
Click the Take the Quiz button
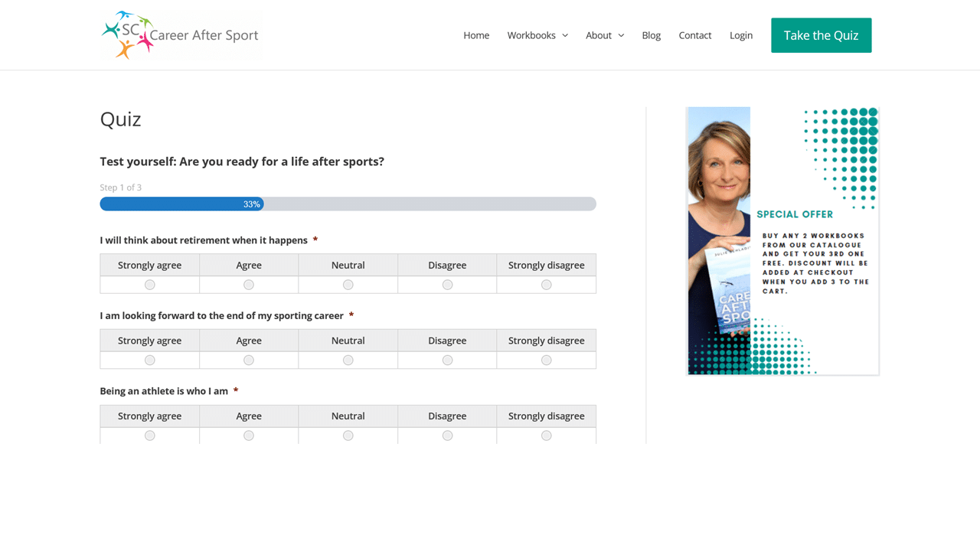pyautogui.click(x=822, y=35)
